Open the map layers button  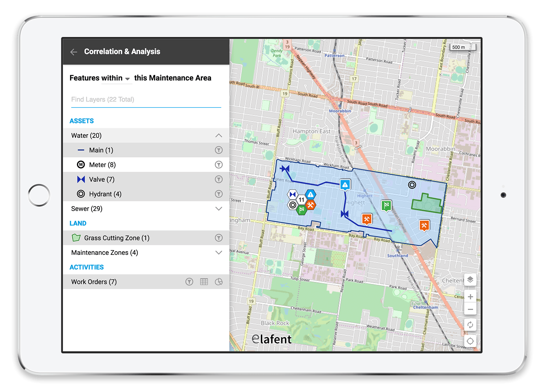(470, 279)
